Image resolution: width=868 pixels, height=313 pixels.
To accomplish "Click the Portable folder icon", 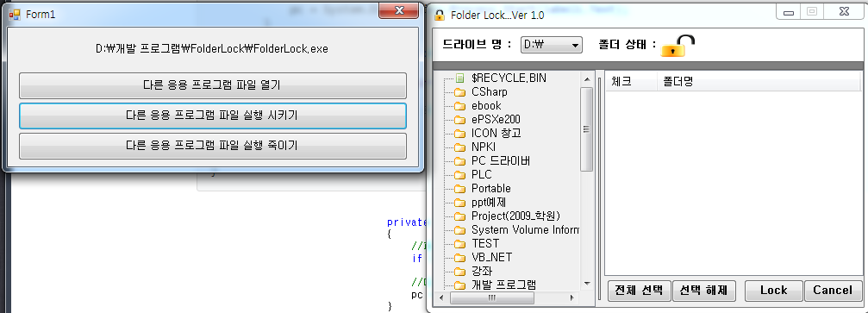I will (459, 189).
